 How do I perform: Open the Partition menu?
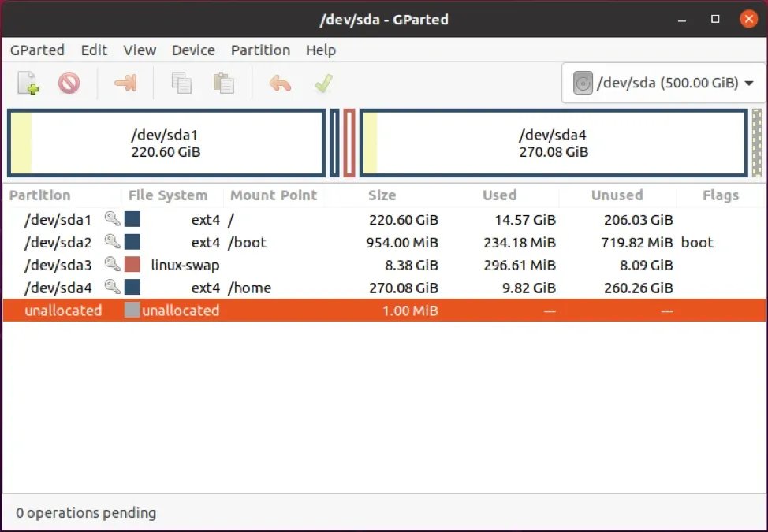pyautogui.click(x=260, y=50)
